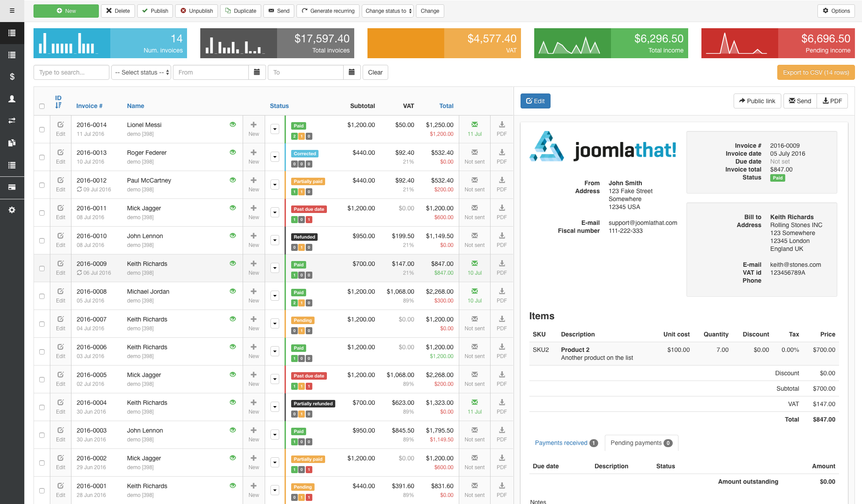
Task: Click the green Total income tile
Action: [x=611, y=43]
